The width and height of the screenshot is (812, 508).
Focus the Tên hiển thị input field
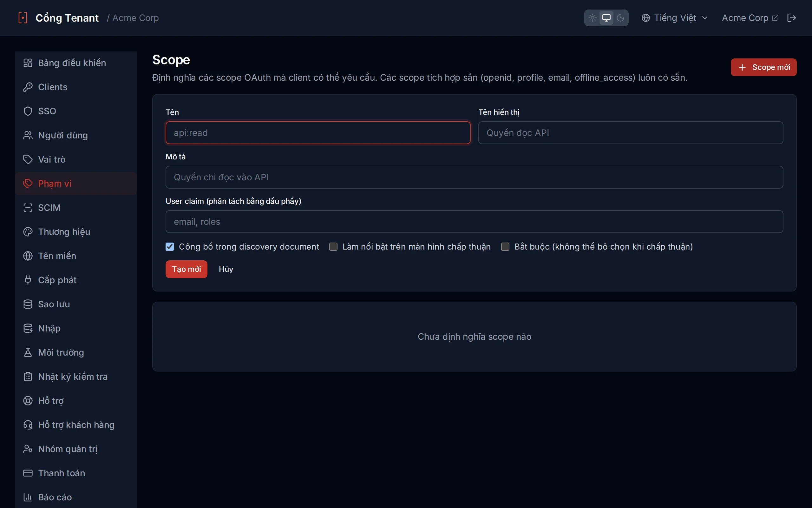coord(631,133)
